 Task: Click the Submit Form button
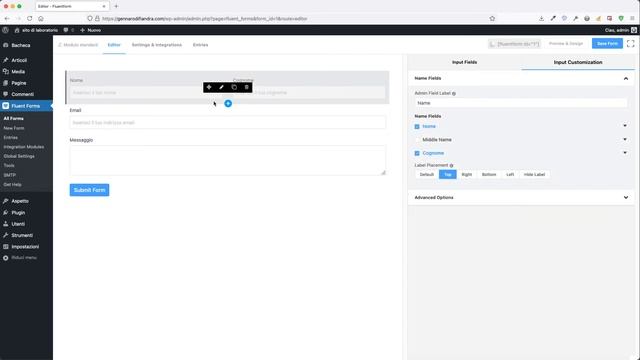click(x=89, y=190)
